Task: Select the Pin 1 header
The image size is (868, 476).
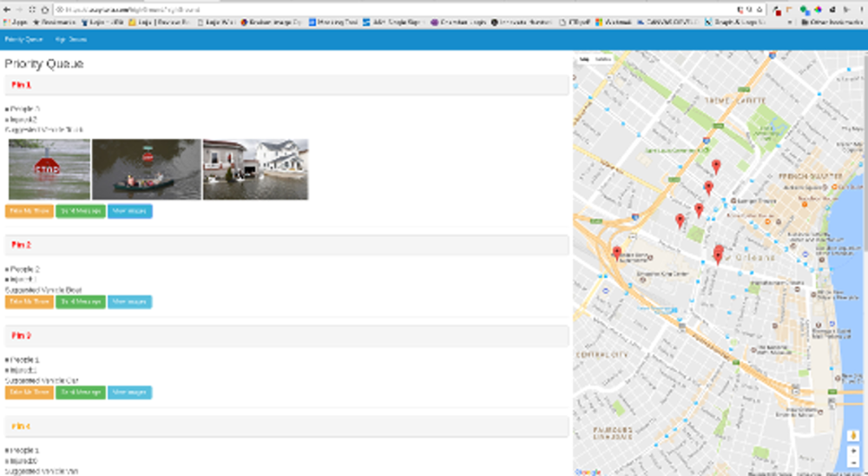Action: coord(286,85)
